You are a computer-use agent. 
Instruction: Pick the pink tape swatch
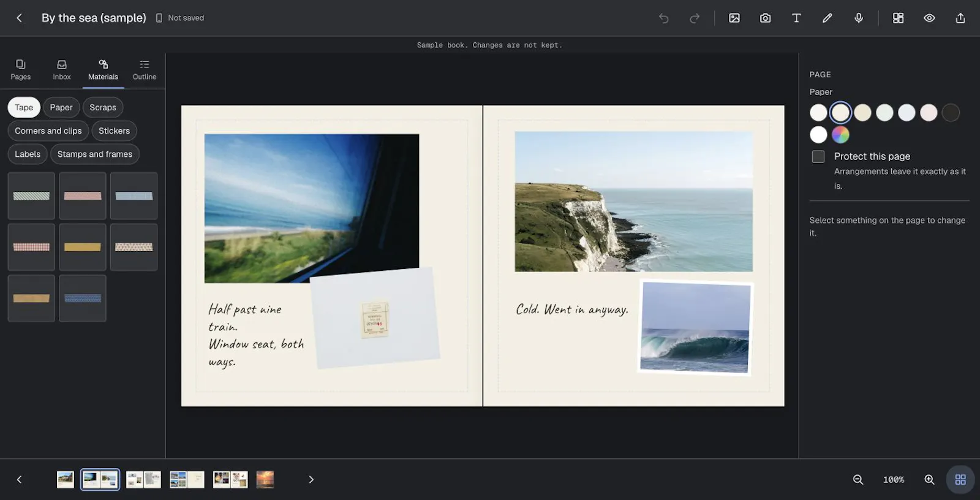83,196
